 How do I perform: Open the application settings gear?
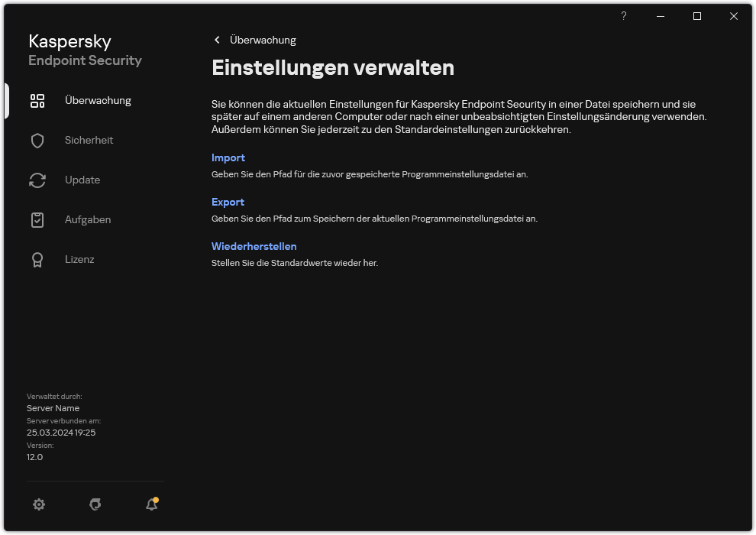coord(39,504)
